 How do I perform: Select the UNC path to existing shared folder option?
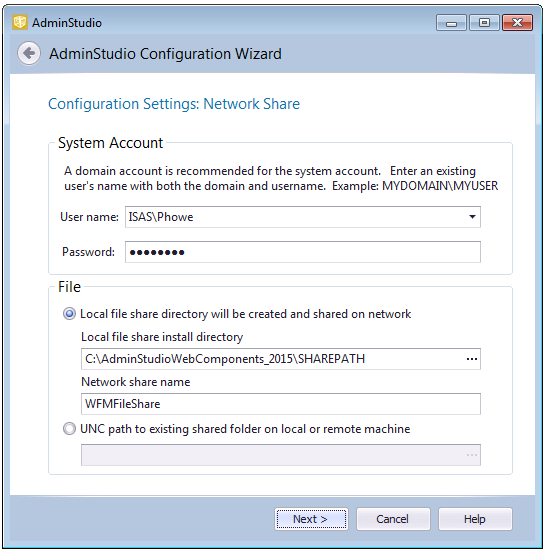point(69,429)
